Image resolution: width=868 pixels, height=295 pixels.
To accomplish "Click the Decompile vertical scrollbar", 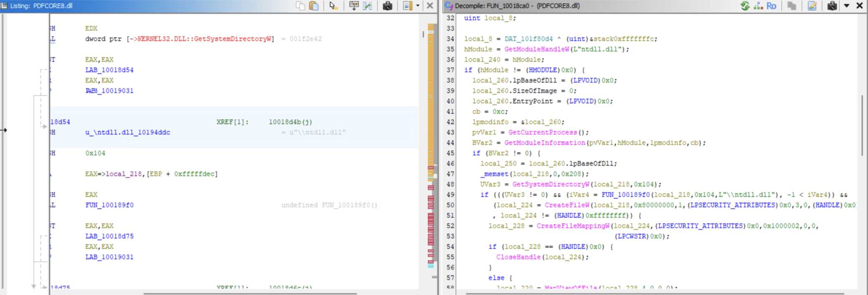I will pyautogui.click(x=862, y=125).
